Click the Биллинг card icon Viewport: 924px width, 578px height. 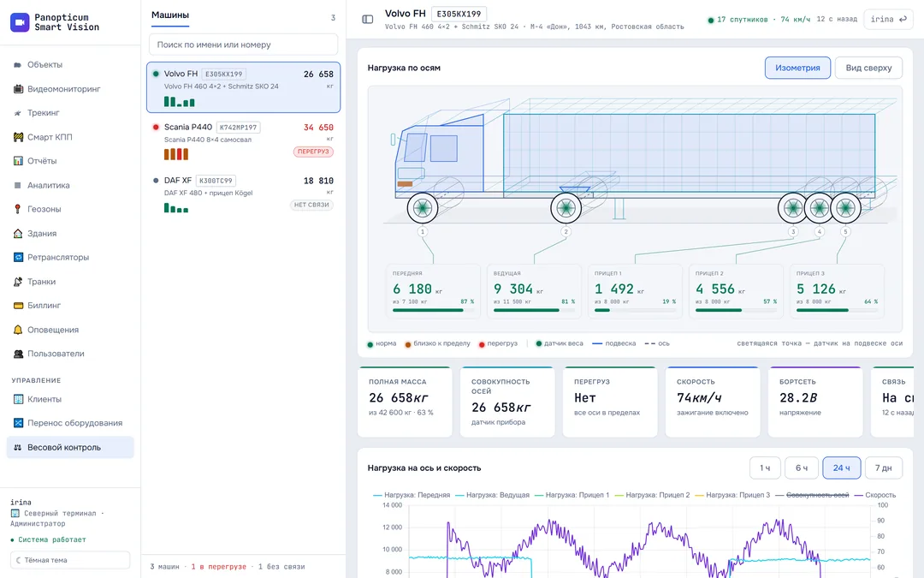[18, 306]
